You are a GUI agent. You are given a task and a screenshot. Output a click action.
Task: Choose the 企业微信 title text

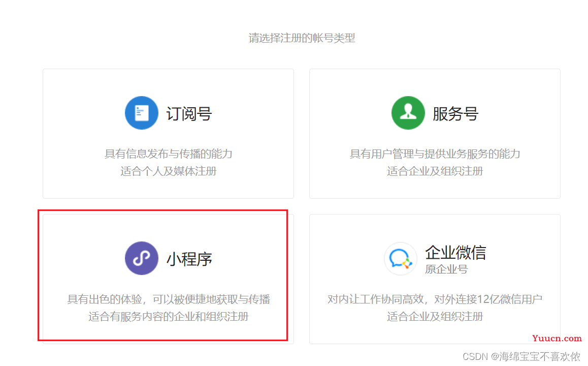[455, 253]
